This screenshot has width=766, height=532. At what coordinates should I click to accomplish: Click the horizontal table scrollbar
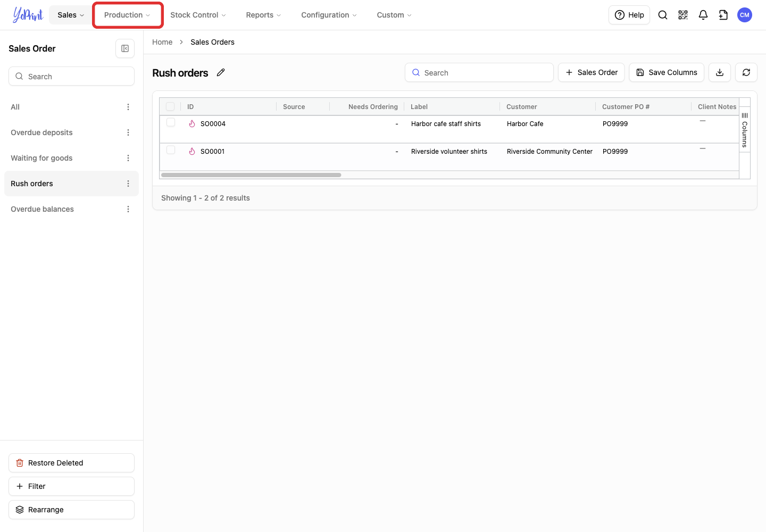coord(251,175)
